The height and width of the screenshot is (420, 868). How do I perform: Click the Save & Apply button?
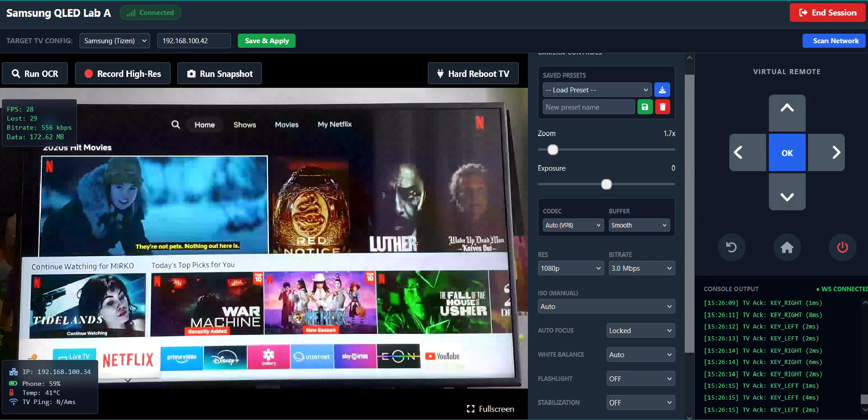(266, 41)
